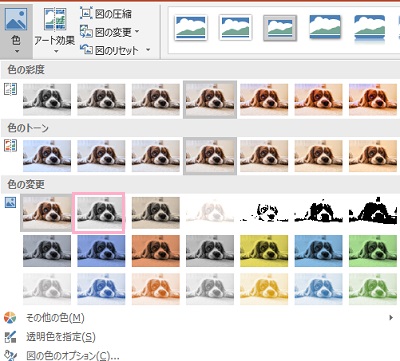The height and width of the screenshot is (361, 400).
Task: Select the coolest bluish tone thumbnail
Action: point(47,156)
